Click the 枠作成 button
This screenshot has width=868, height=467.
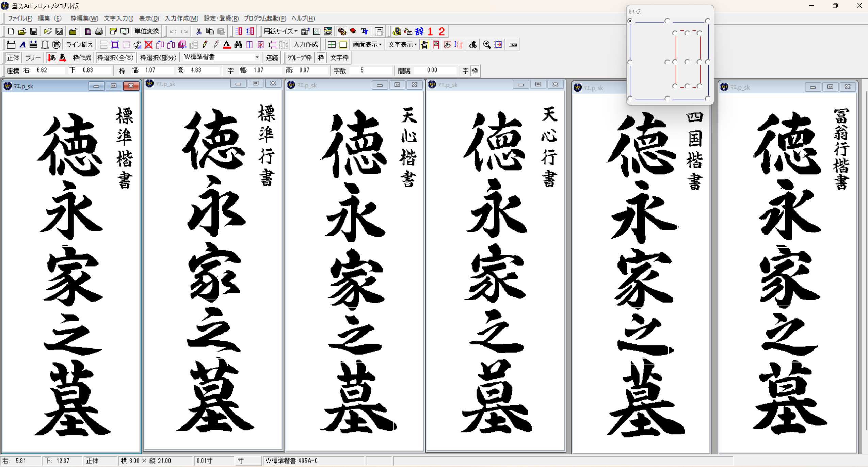[x=82, y=58]
